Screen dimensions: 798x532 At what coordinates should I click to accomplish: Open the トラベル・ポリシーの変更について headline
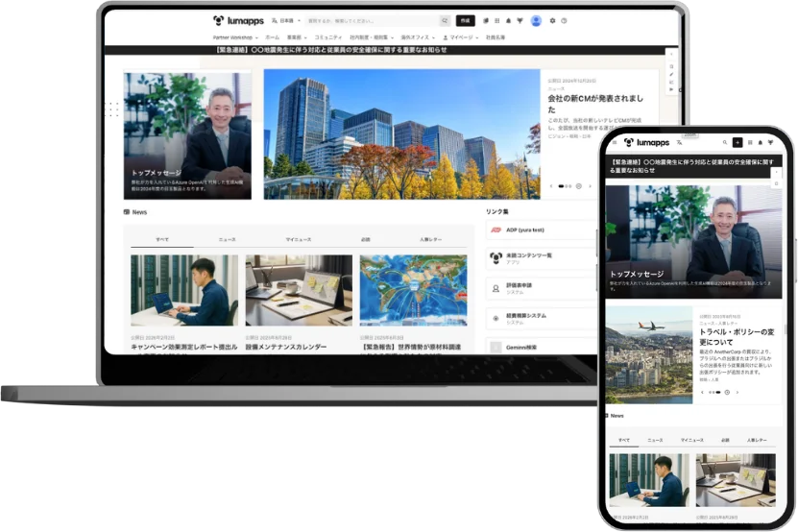tap(737, 337)
